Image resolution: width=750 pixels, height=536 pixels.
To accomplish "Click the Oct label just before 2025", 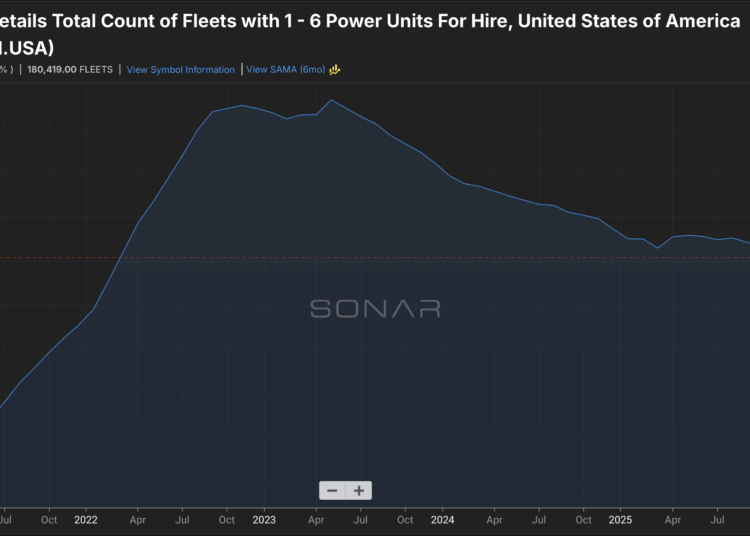I will 584,520.
